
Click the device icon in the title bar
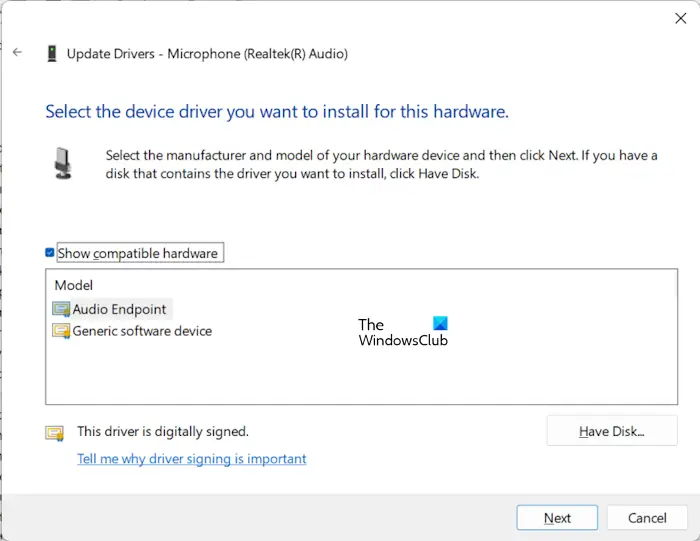point(51,54)
